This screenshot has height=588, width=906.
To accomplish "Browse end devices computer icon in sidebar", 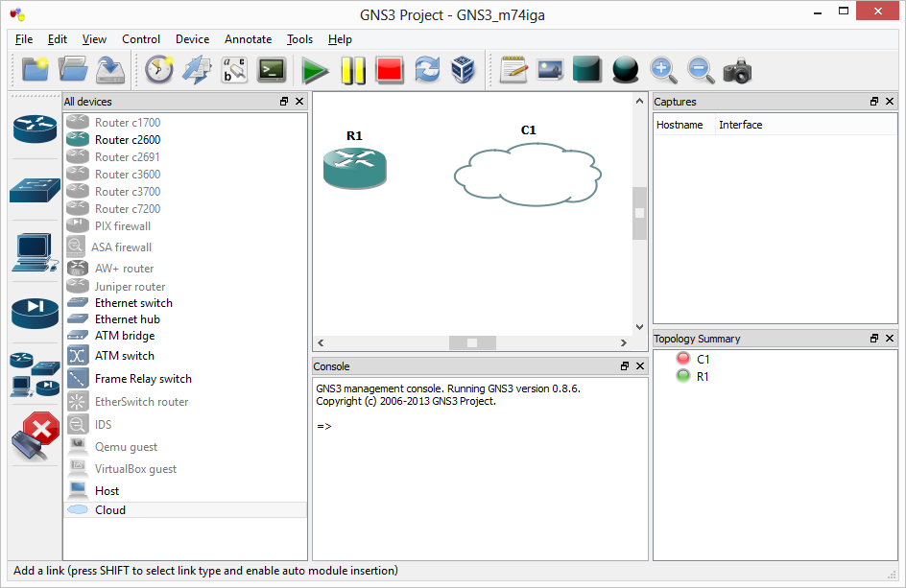I will [x=35, y=253].
